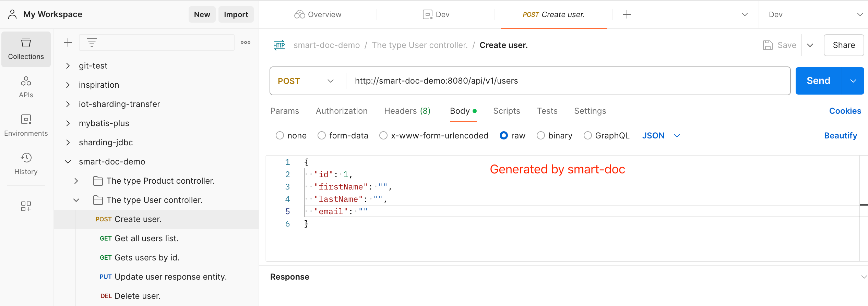Open the APIs sidebar panel
The height and width of the screenshot is (306, 868).
[26, 87]
